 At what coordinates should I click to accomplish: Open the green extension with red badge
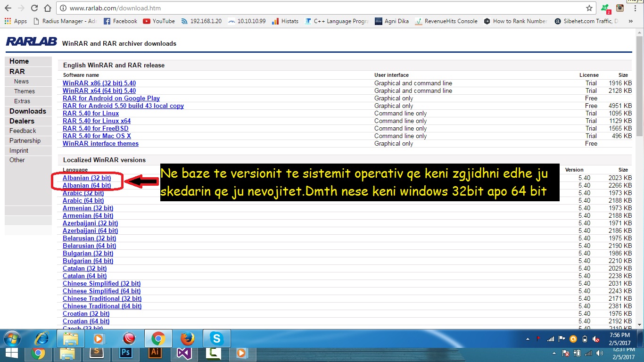tap(606, 8)
